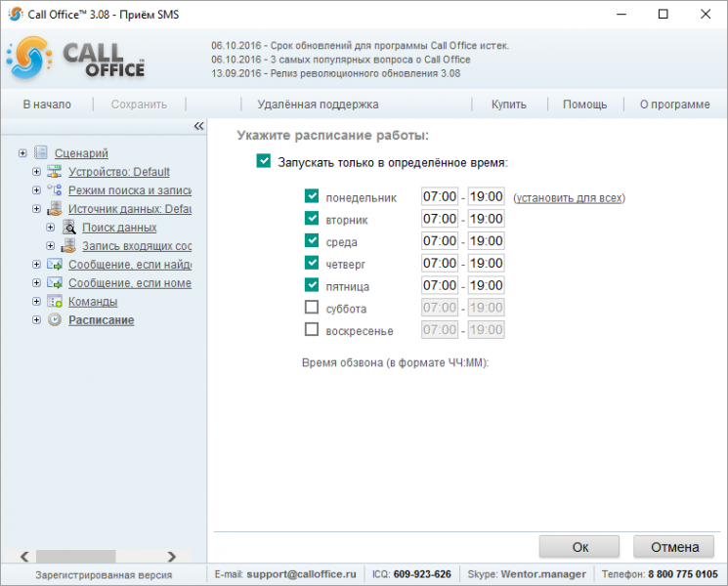Image resolution: width=728 pixels, height=586 pixels.
Task: Toggle the Запускать только в определённое время checkbox
Action: (263, 161)
